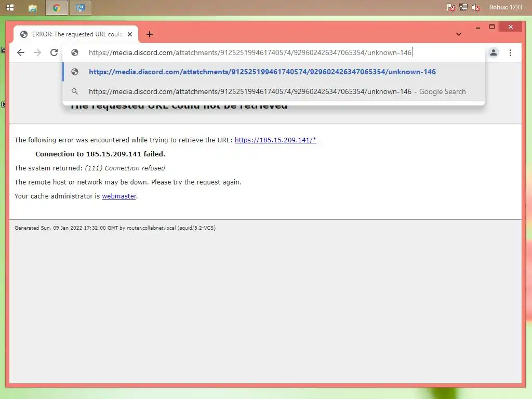Open a new browser tab
This screenshot has height=399, width=532.
point(150,34)
